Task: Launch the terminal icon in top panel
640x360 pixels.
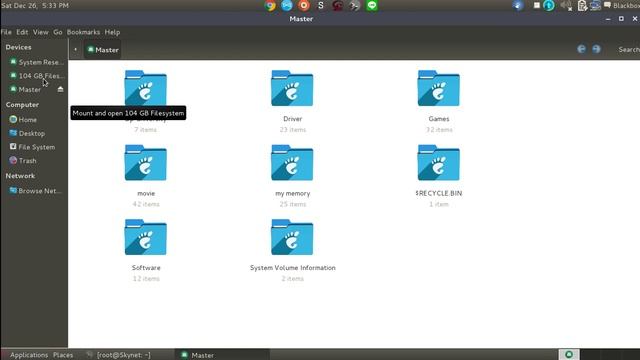Action: tap(354, 6)
